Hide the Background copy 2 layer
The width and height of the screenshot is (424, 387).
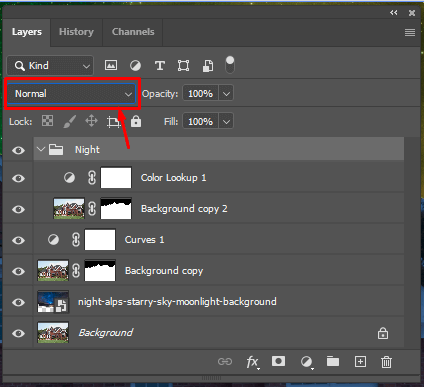tap(18, 209)
